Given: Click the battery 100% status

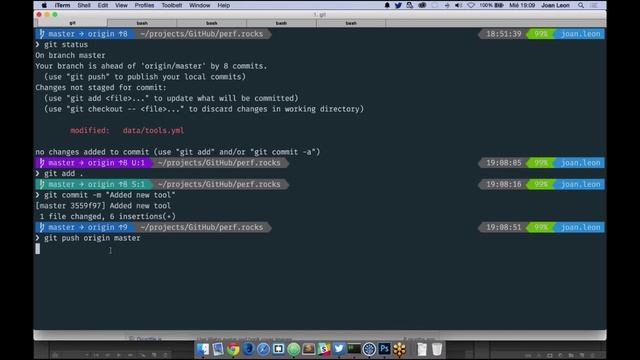Looking at the screenshot, I should pos(491,5).
